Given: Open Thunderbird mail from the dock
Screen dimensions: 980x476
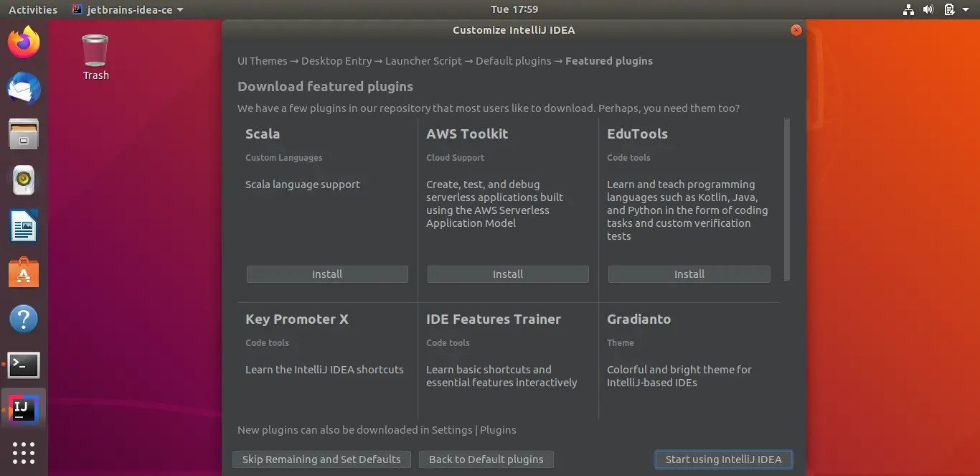Looking at the screenshot, I should [x=24, y=88].
